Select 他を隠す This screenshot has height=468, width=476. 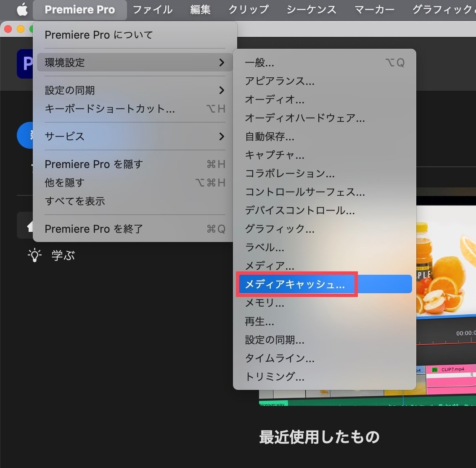point(135,183)
